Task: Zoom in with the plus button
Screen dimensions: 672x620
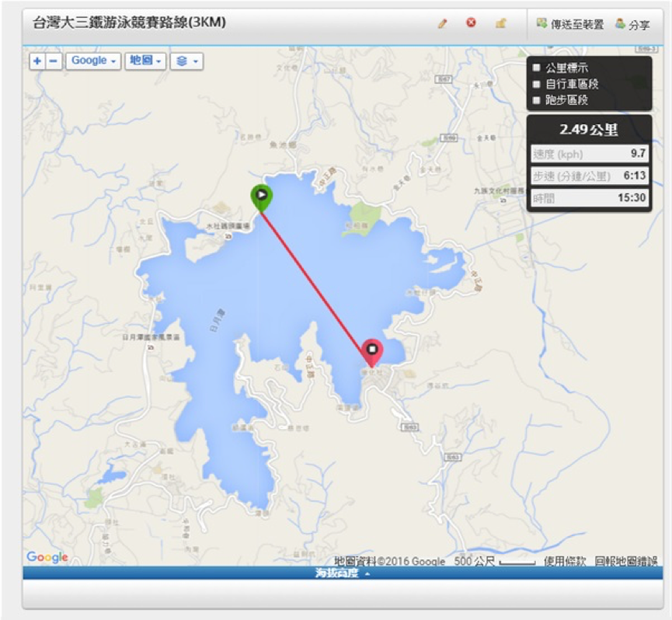Action: click(37, 61)
